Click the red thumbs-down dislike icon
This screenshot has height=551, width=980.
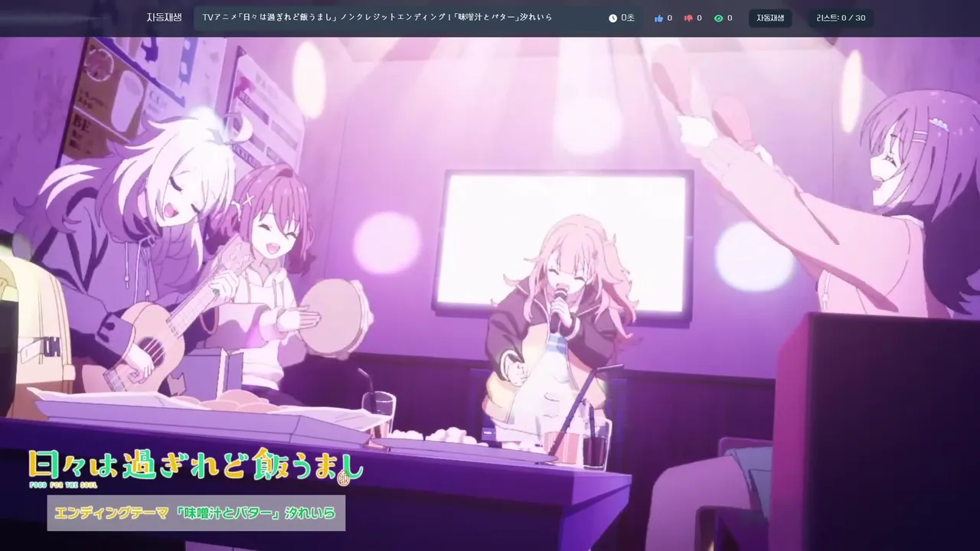(x=688, y=18)
